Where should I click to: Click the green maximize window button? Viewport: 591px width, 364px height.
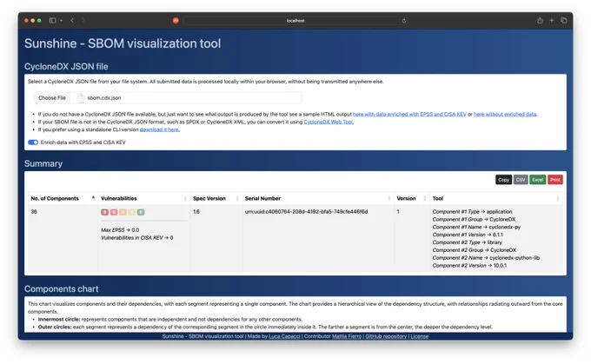39,21
